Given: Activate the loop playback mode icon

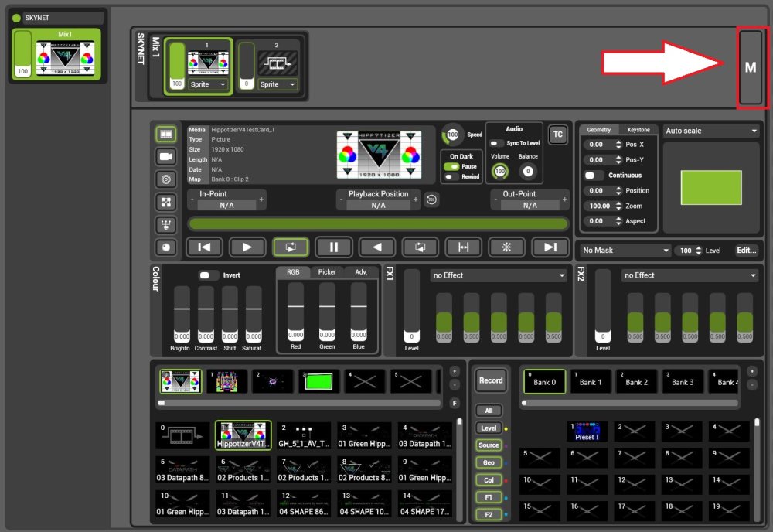Looking at the screenshot, I should pos(290,247).
